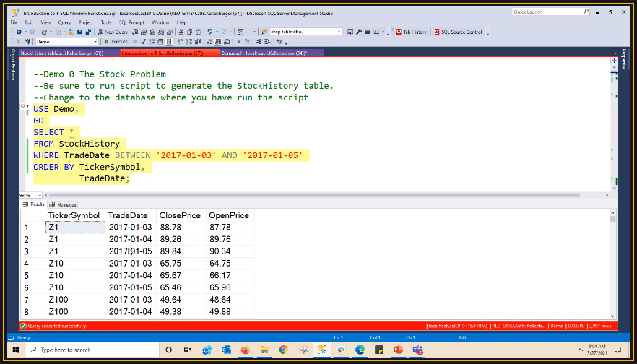The image size is (637, 364).
Task: Open the Navigate Backward dropdown arrow
Action: click(25, 32)
